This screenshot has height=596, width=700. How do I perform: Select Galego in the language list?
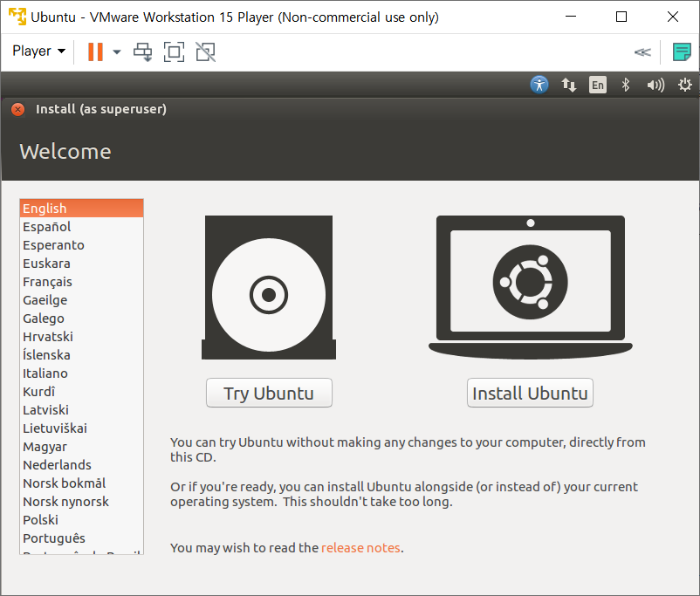(x=81, y=319)
